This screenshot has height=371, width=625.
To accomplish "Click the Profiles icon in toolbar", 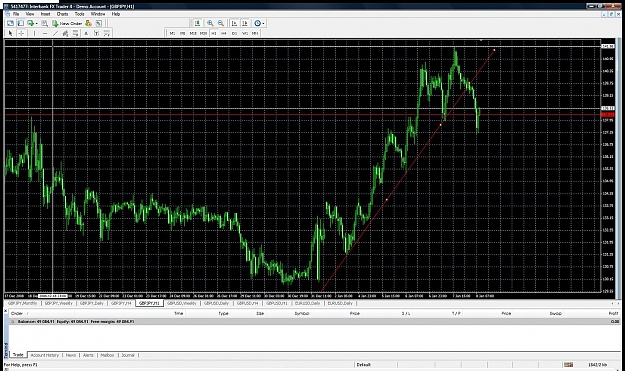I will click(x=20, y=24).
